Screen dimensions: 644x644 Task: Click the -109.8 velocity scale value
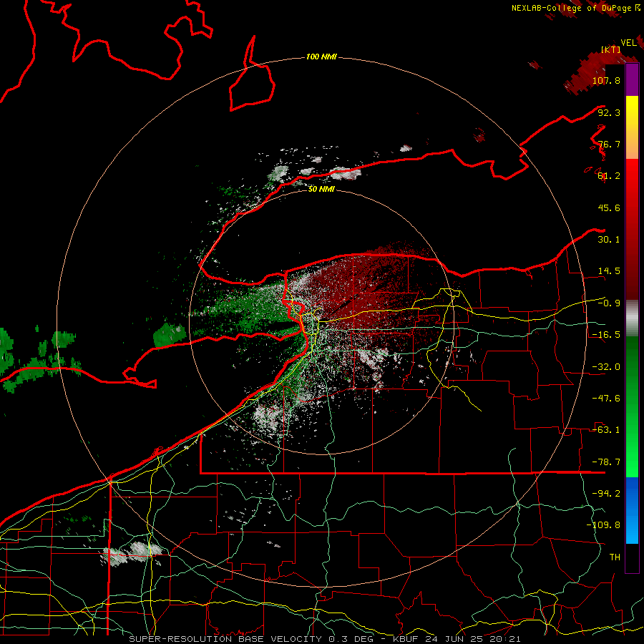tap(603, 525)
